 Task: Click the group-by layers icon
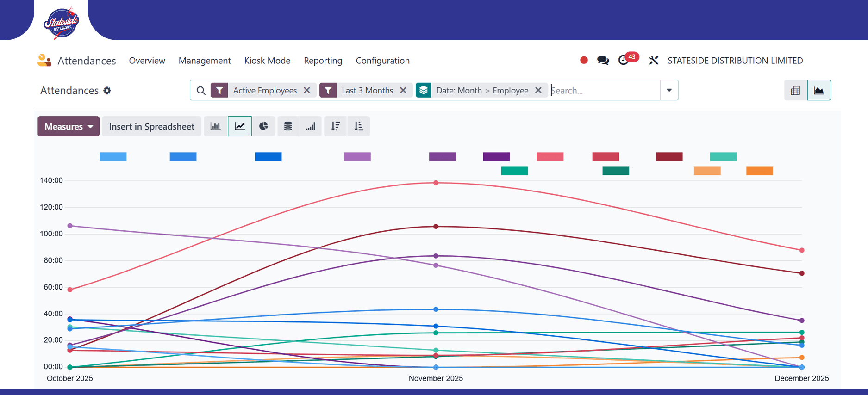point(424,90)
